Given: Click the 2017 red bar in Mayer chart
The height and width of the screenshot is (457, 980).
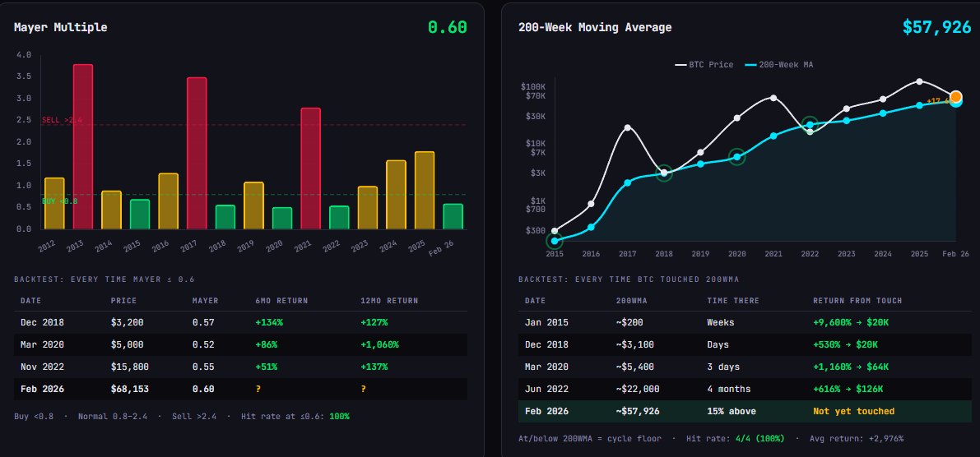Looking at the screenshot, I should tap(197, 153).
